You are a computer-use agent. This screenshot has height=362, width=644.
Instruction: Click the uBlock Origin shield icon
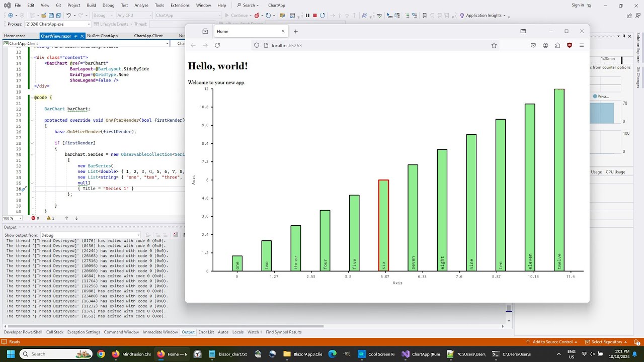coord(570,45)
